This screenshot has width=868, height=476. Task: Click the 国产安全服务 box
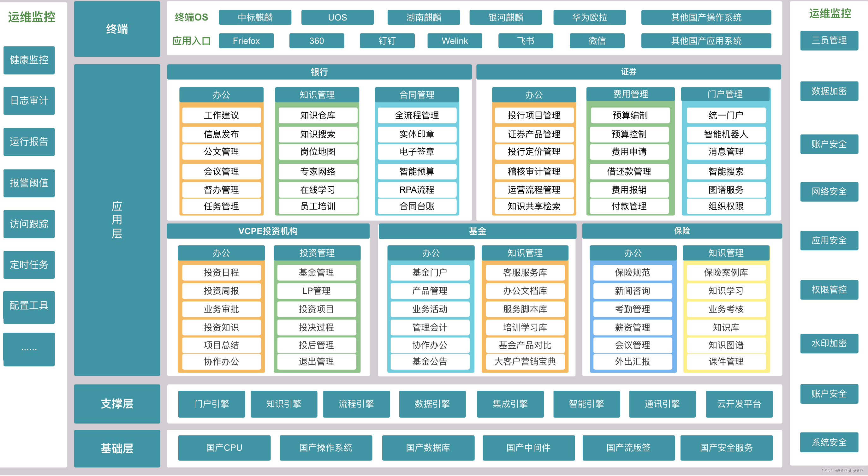pos(726,448)
